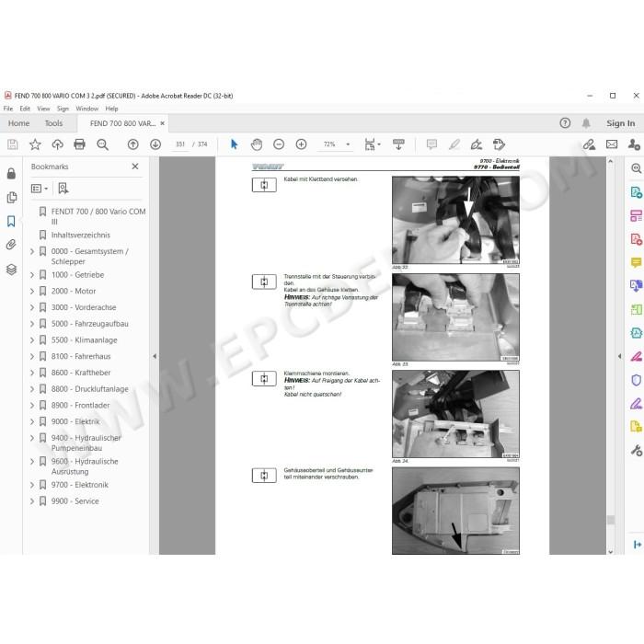This screenshot has height=644, width=644.
Task: Open zoom level 72% dropdown
Action: point(348,144)
